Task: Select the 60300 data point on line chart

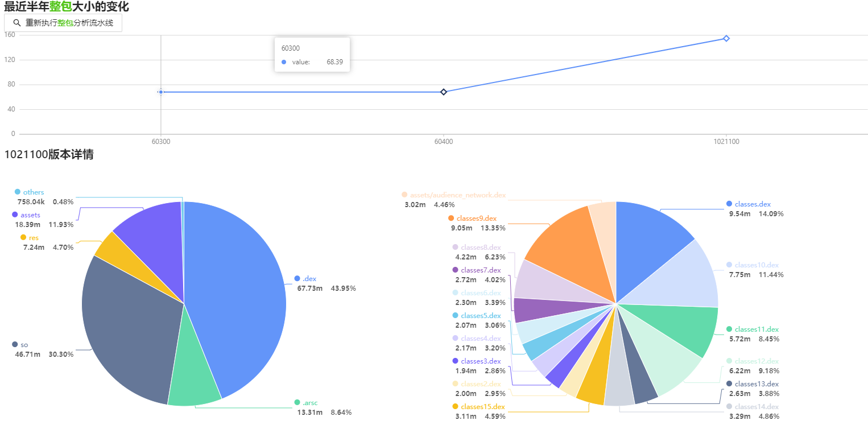Action: coord(161,92)
